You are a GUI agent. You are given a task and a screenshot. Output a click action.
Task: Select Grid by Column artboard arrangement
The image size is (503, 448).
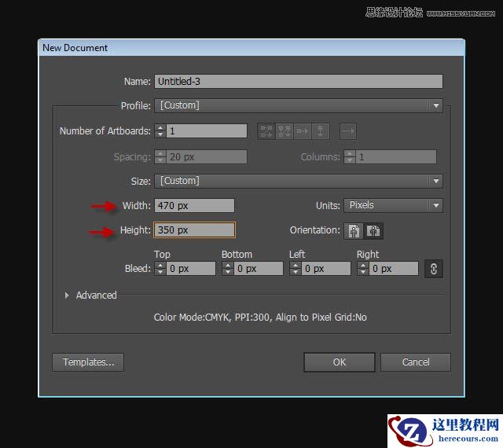pos(285,131)
